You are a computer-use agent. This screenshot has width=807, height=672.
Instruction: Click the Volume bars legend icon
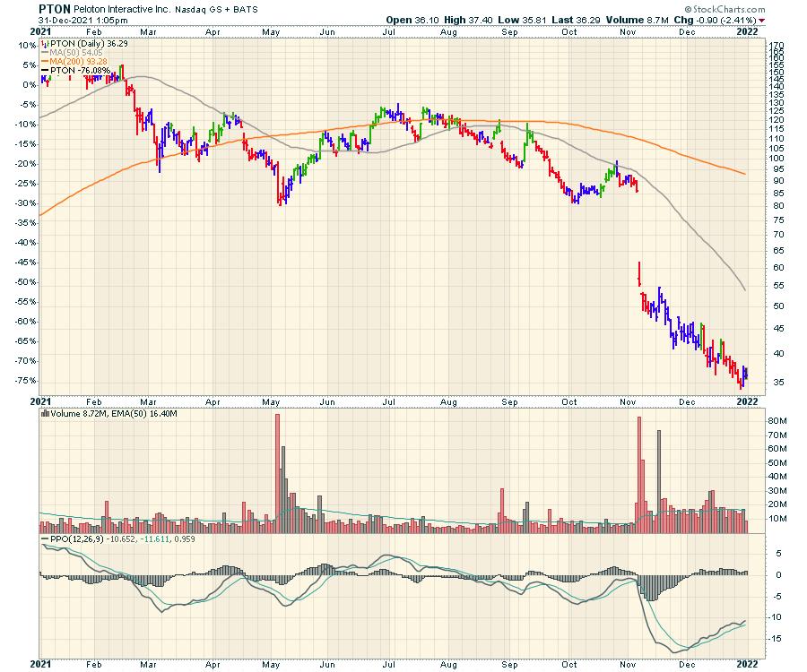coord(47,414)
